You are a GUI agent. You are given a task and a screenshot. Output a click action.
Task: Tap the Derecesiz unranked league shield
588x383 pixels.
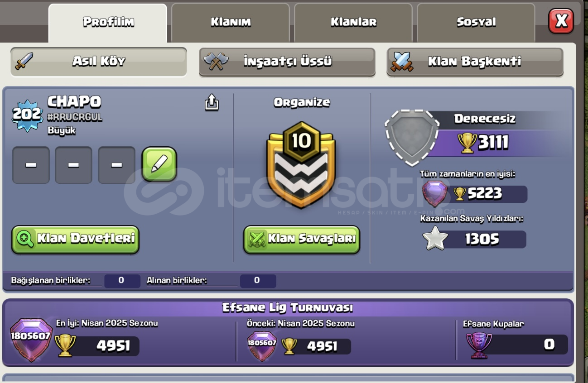pyautogui.click(x=412, y=138)
